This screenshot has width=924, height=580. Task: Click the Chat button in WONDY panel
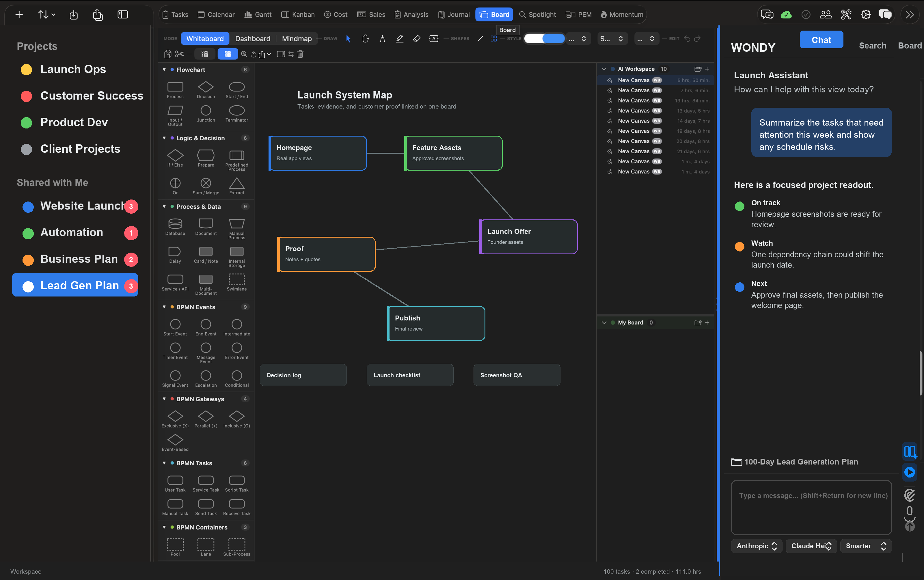point(821,40)
